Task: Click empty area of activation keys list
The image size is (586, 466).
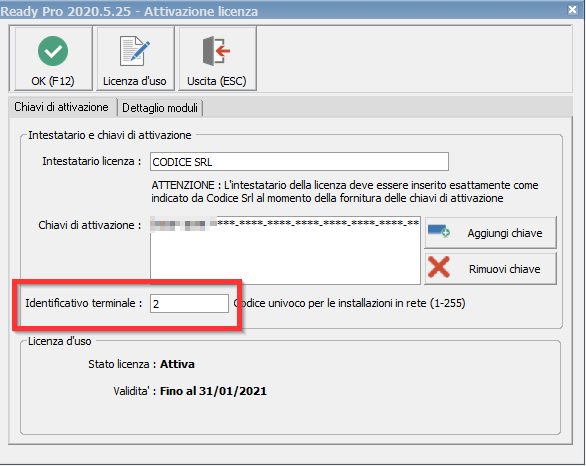Action: click(285, 258)
